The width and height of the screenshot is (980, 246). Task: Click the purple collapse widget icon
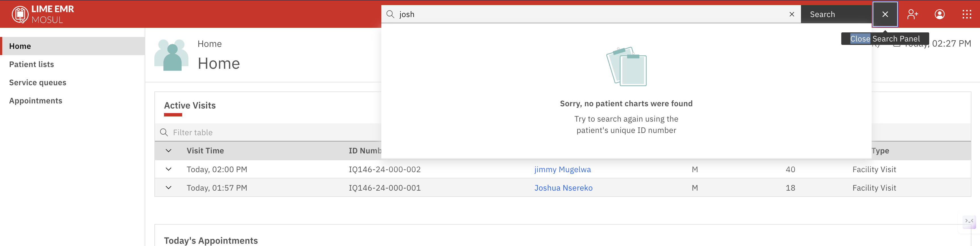point(969,221)
